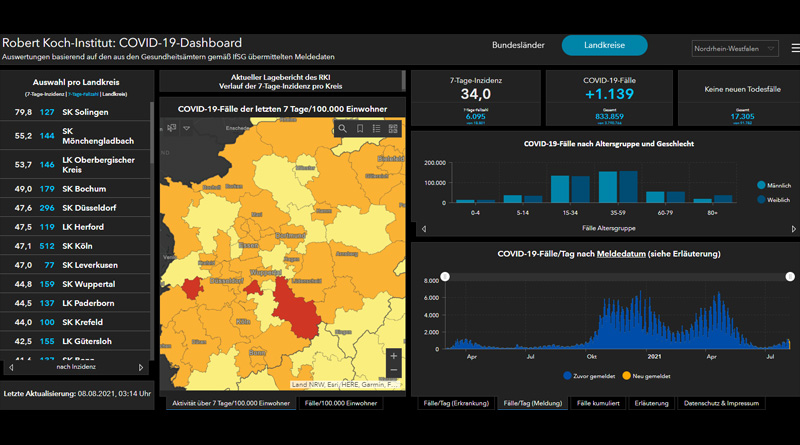Viewport: 800px width, 445px height.
Task: Open the 'Aktivität über 7 Tage/100.000 Einwohner' tab
Action: pos(231,403)
